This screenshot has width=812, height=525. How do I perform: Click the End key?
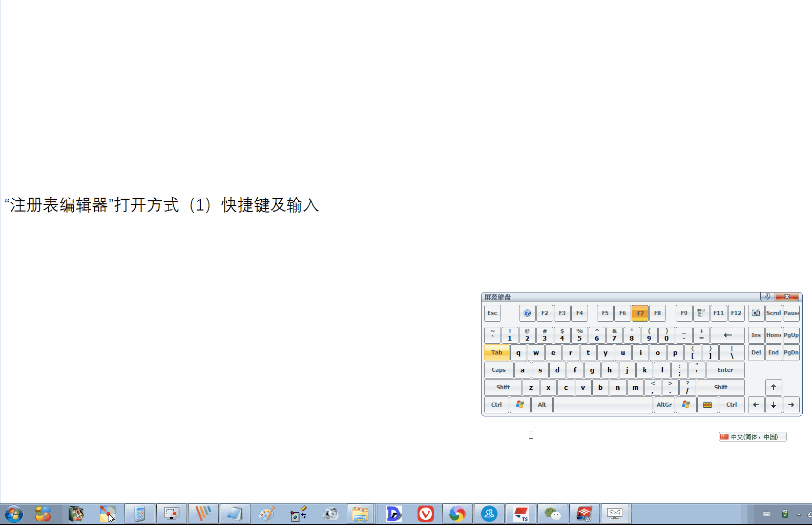pyautogui.click(x=774, y=352)
